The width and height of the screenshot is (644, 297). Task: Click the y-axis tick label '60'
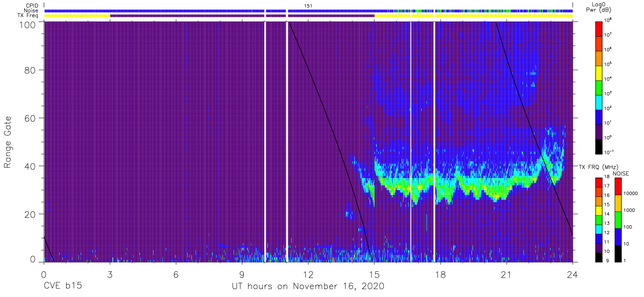(x=30, y=118)
